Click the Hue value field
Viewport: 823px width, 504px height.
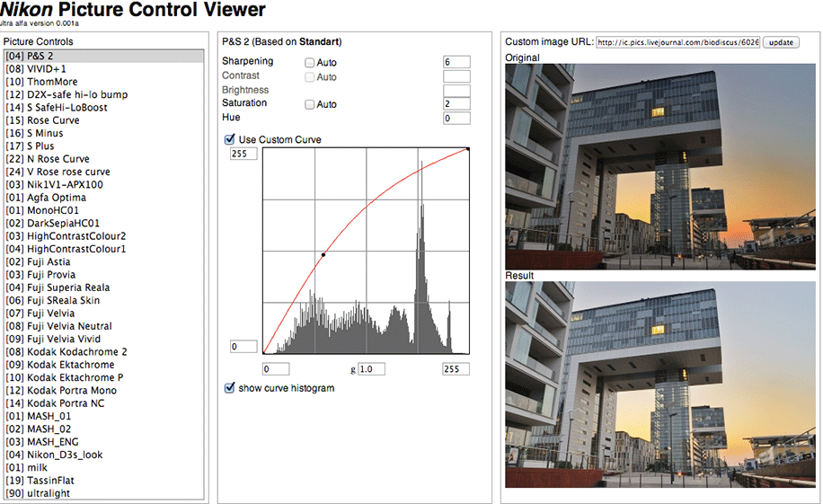[456, 118]
